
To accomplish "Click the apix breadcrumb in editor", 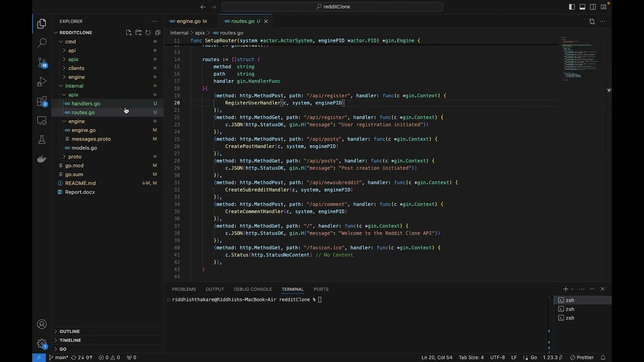I will pos(200,33).
